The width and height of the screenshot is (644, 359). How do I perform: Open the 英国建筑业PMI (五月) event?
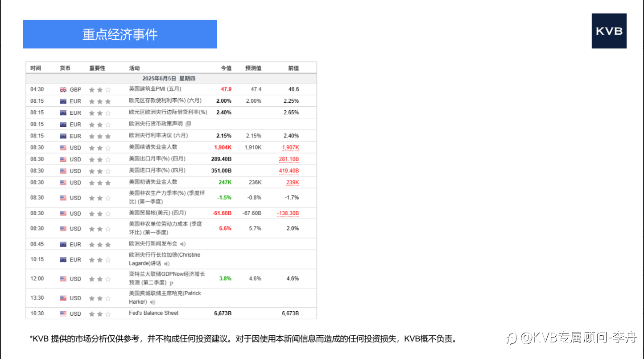155,89
